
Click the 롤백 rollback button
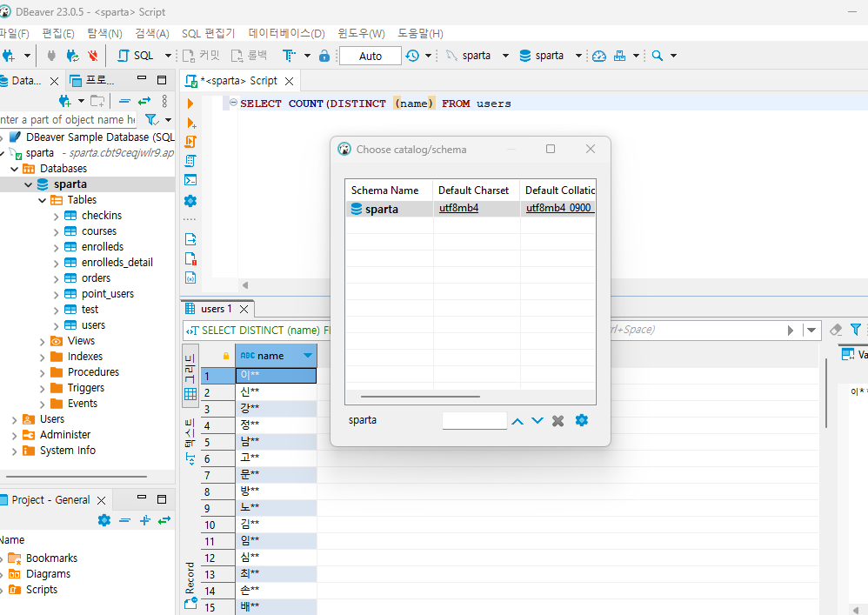[x=250, y=56]
